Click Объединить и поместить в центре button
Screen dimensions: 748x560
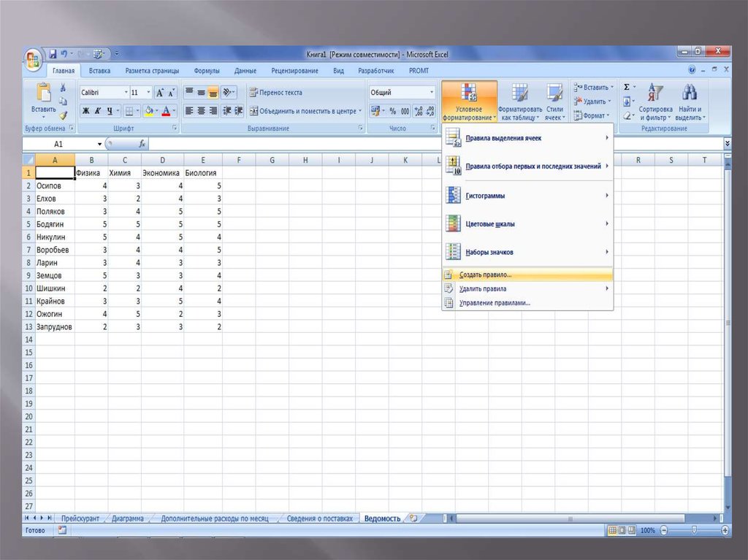point(305,111)
